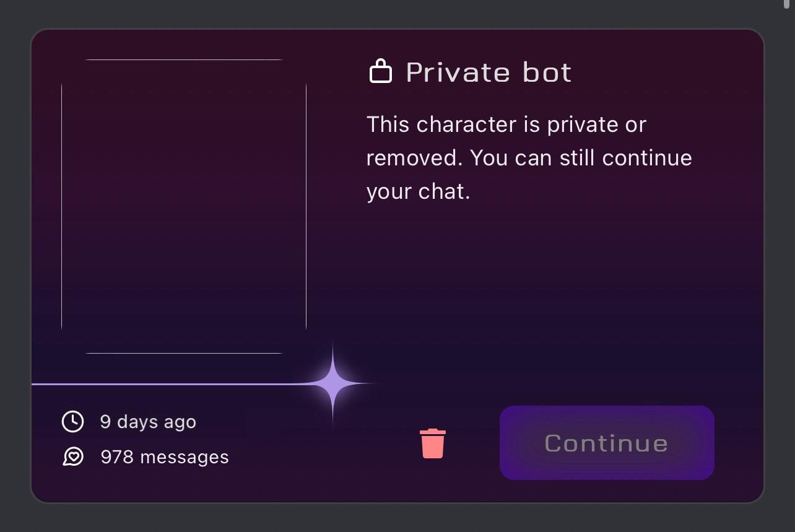This screenshot has height=532, width=795.
Task: Click the "978 messages" label
Action: click(165, 457)
